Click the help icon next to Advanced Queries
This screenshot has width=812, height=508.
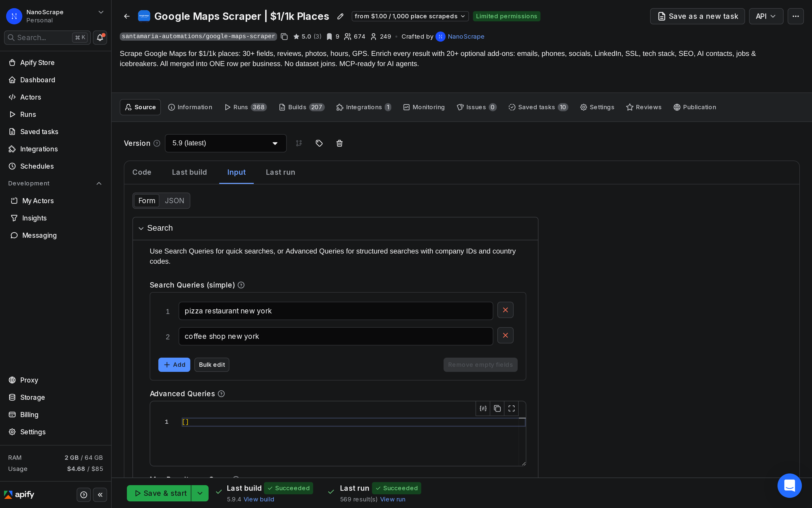[221, 394]
